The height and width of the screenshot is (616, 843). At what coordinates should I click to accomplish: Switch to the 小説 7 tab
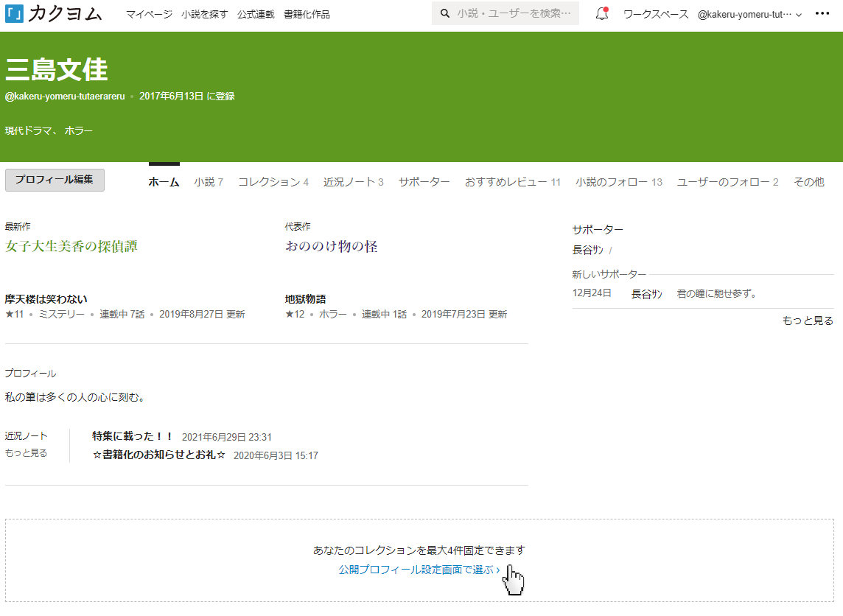209,182
